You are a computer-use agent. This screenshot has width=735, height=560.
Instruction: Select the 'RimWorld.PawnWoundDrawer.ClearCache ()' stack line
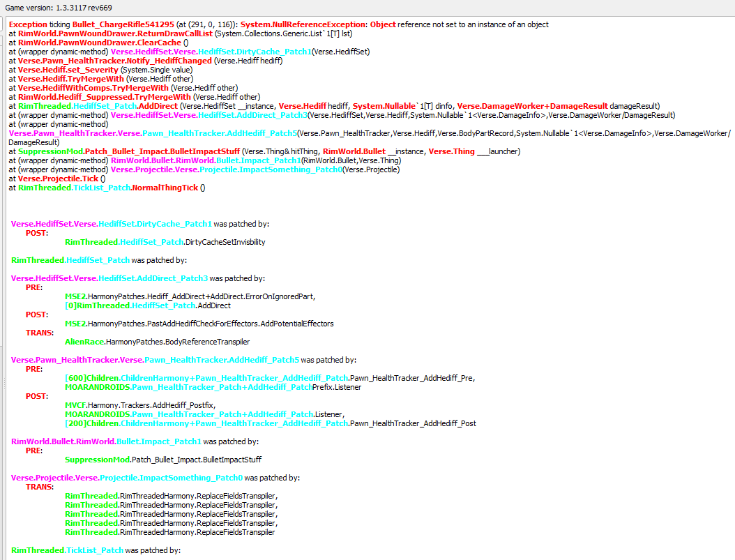(98, 43)
